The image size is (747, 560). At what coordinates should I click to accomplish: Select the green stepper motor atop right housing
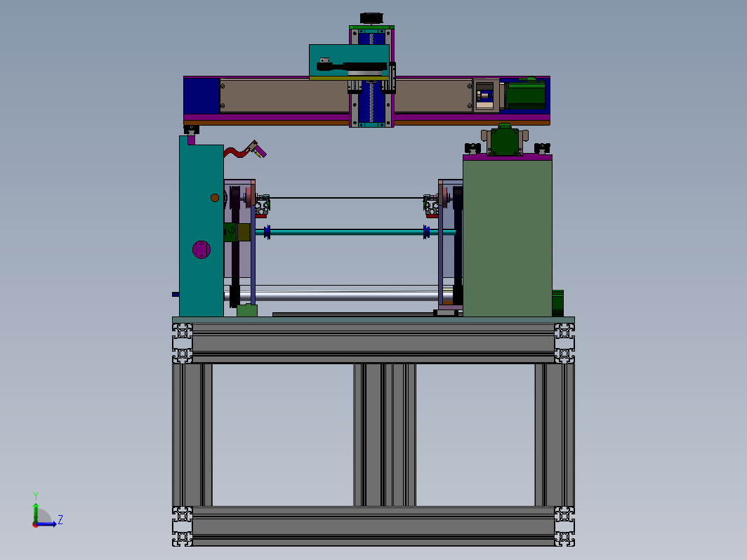click(x=505, y=140)
